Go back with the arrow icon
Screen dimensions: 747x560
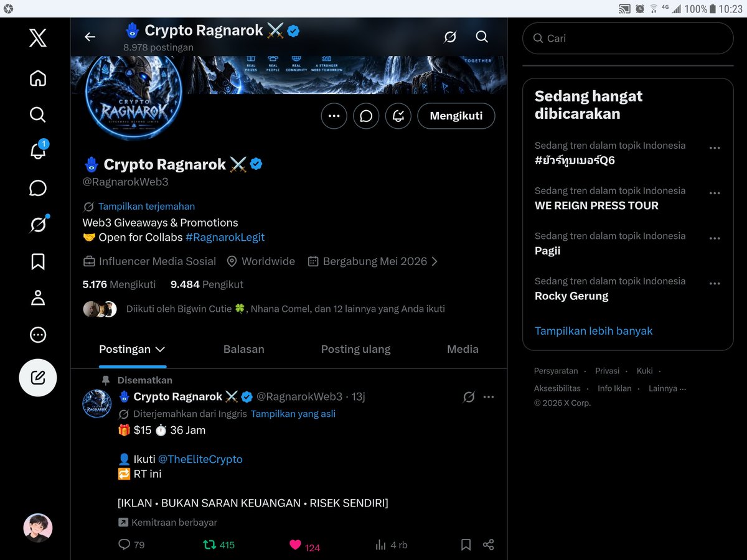pos(90,37)
